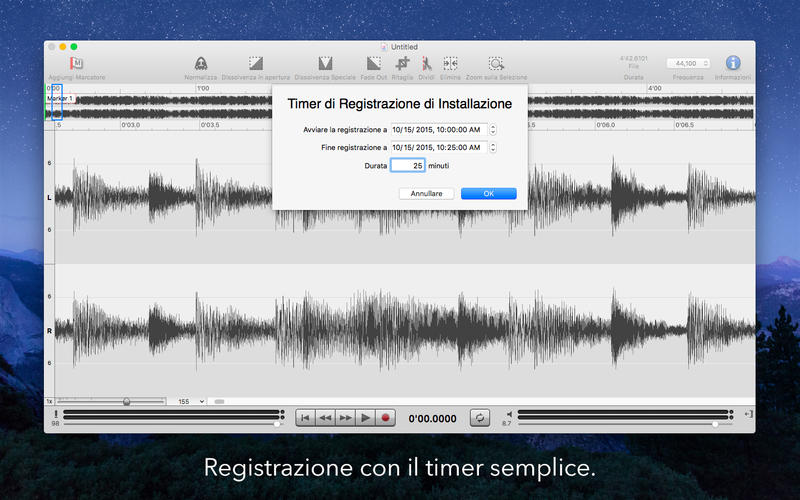Image resolution: width=800 pixels, height=500 pixels.
Task: Click the Elimina delete tool
Action: pos(450,64)
